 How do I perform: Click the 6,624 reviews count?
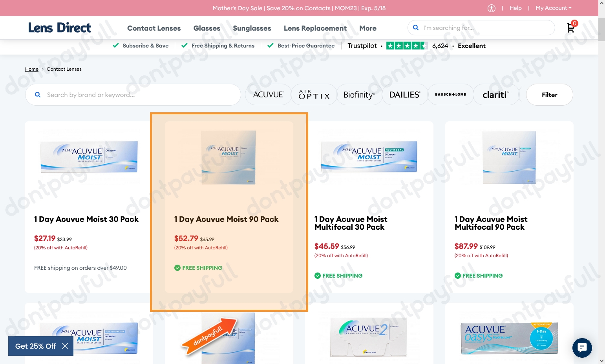440,46
